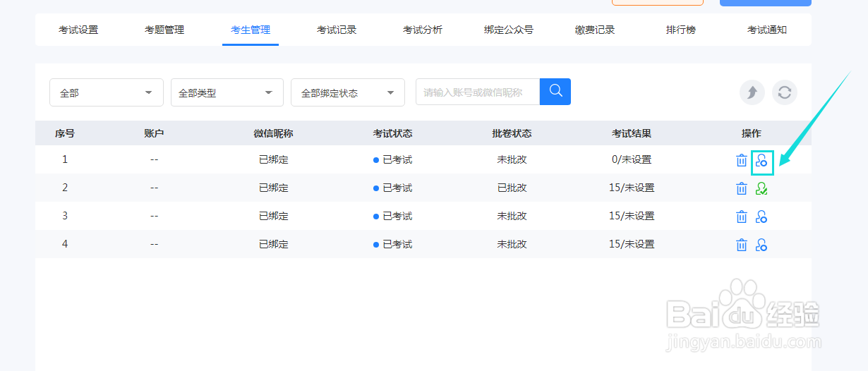Click 15/未设置 in row 3
Image resolution: width=868 pixels, height=371 pixels.
pos(632,216)
